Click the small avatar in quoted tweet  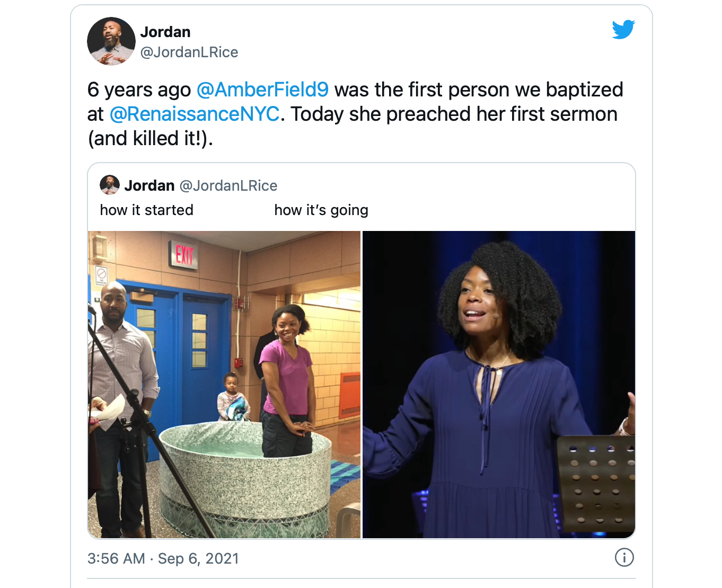[110, 185]
